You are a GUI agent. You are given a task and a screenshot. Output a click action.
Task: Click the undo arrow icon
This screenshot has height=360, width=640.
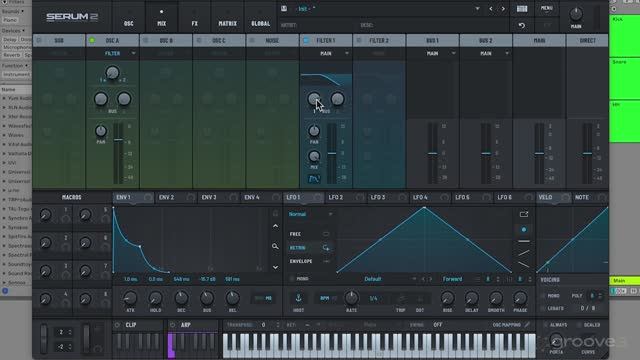pyautogui.click(x=522, y=25)
